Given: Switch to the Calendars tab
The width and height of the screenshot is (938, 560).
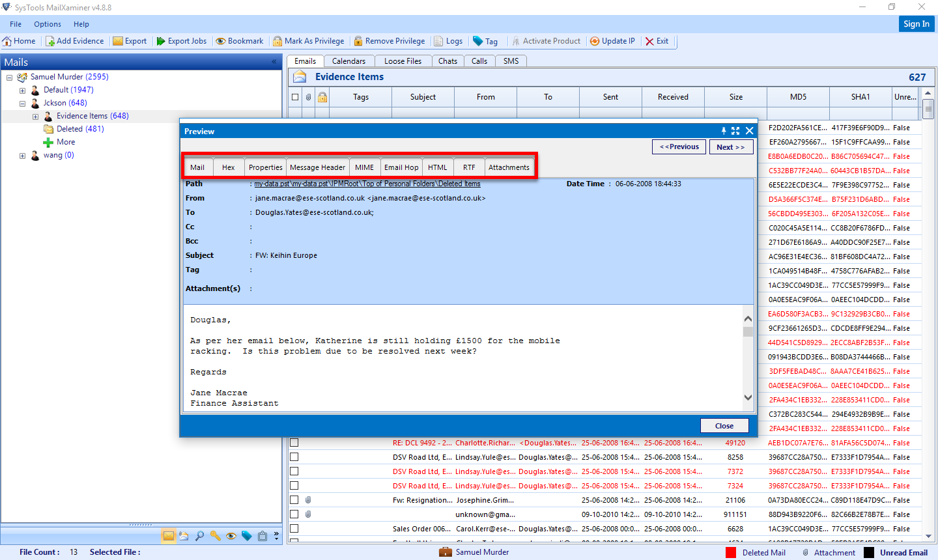Looking at the screenshot, I should [x=348, y=61].
